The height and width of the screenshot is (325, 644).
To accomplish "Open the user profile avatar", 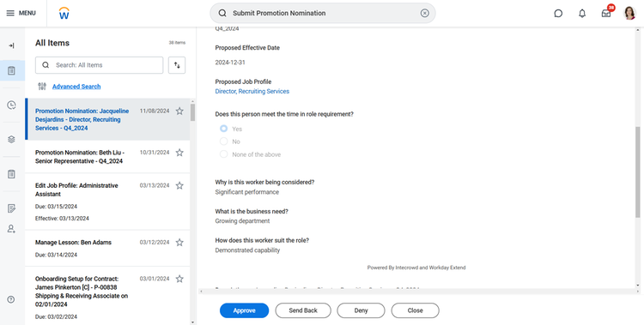I will coord(629,13).
